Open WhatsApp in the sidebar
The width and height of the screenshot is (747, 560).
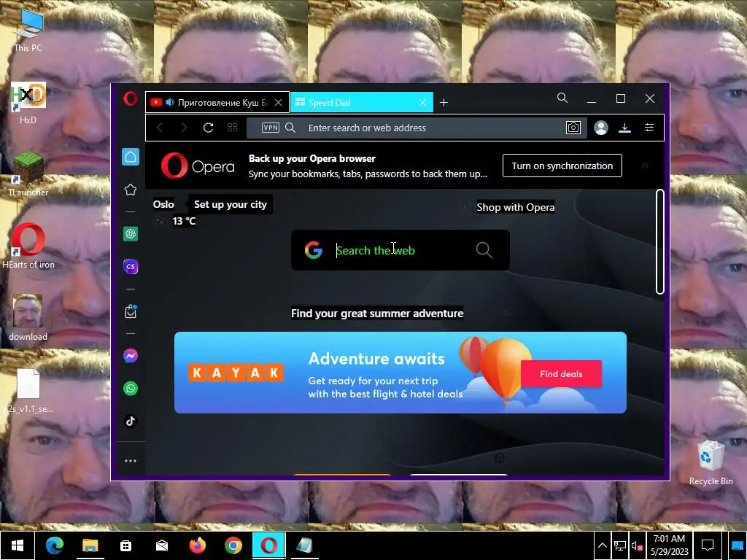click(131, 389)
